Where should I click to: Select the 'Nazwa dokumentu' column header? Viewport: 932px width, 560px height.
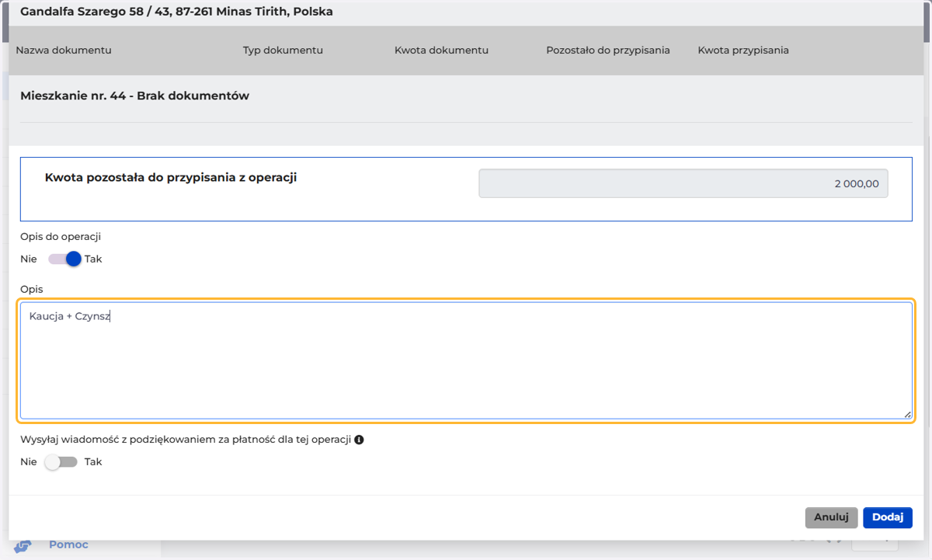pos(64,50)
